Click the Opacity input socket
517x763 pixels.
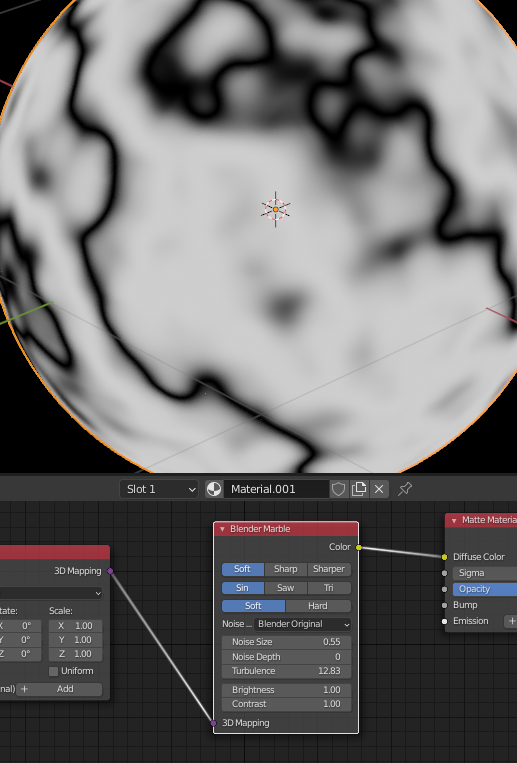[x=444, y=589]
